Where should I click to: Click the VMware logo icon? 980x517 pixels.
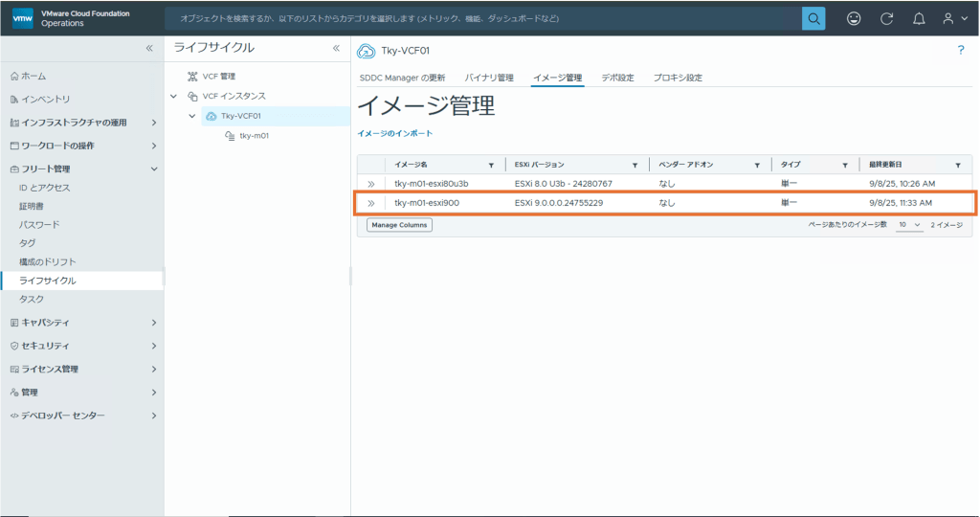click(23, 18)
